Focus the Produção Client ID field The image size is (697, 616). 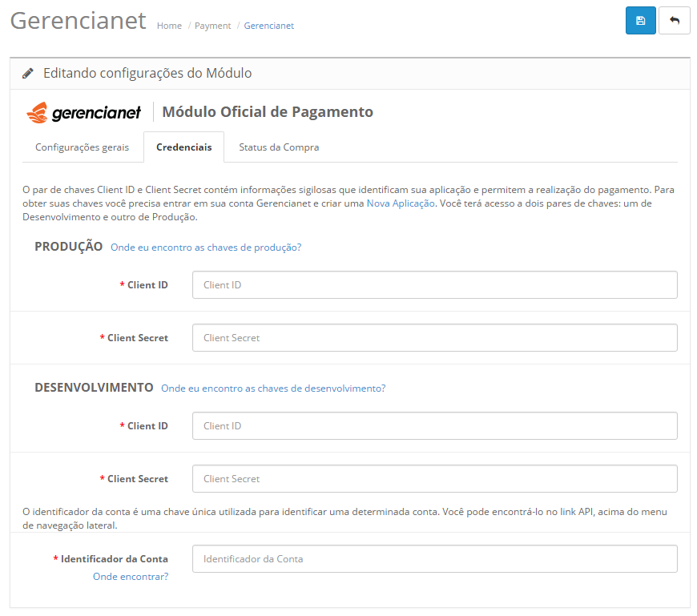(x=434, y=285)
